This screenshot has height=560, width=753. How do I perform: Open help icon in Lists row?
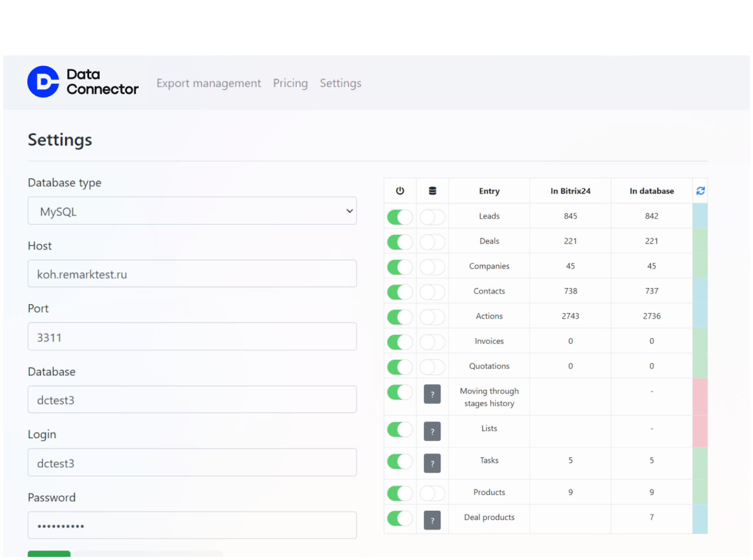432,431
